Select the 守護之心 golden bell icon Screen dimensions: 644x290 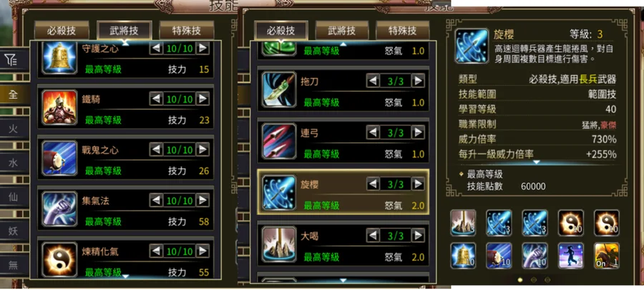pos(59,57)
